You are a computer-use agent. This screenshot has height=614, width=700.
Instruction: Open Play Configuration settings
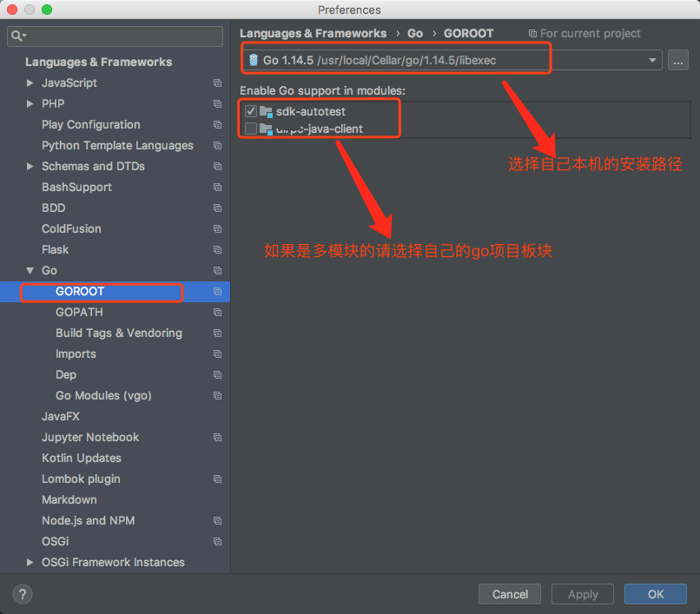pos(90,124)
